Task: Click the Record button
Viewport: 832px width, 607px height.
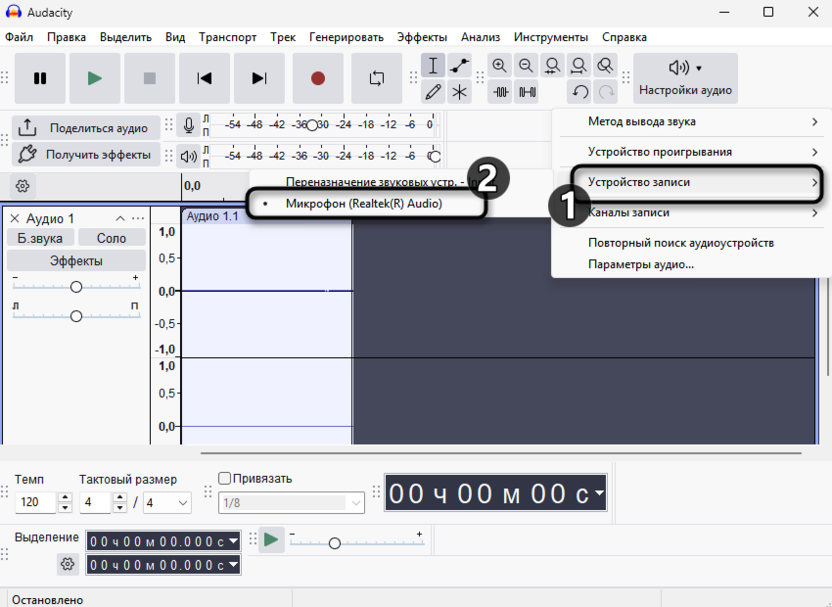Action: coord(318,78)
